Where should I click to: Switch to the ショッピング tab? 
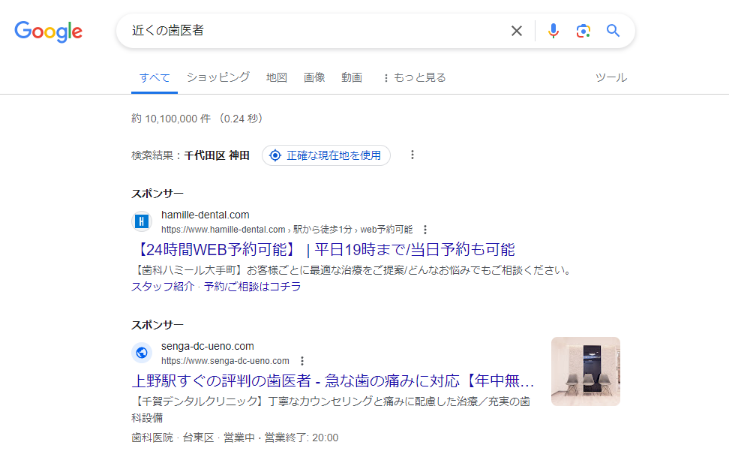tap(218, 77)
